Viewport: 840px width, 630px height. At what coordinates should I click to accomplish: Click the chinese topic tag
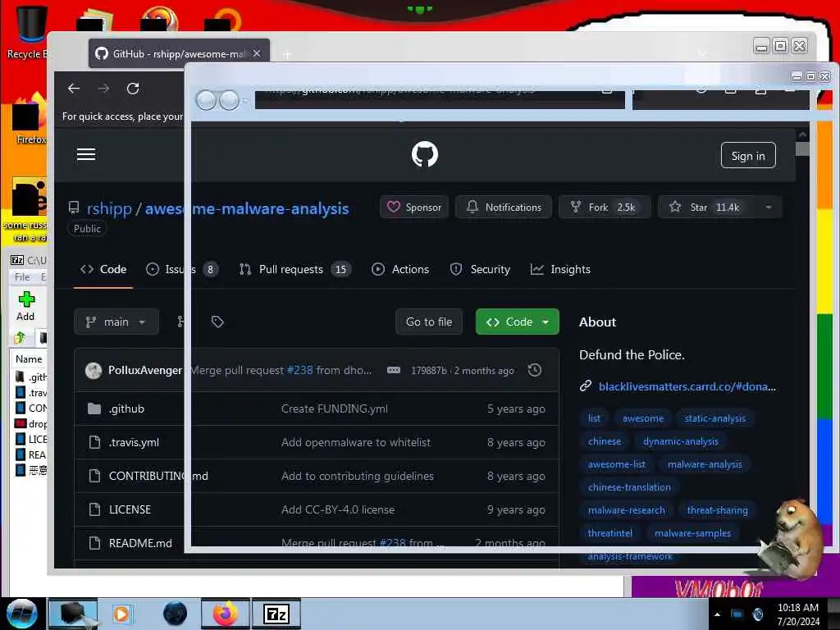click(x=605, y=441)
